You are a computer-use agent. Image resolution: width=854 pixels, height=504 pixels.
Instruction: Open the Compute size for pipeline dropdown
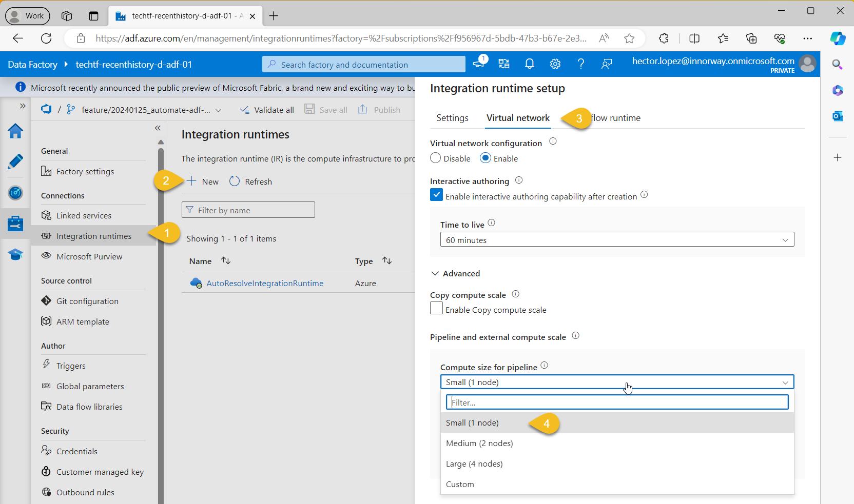(617, 382)
